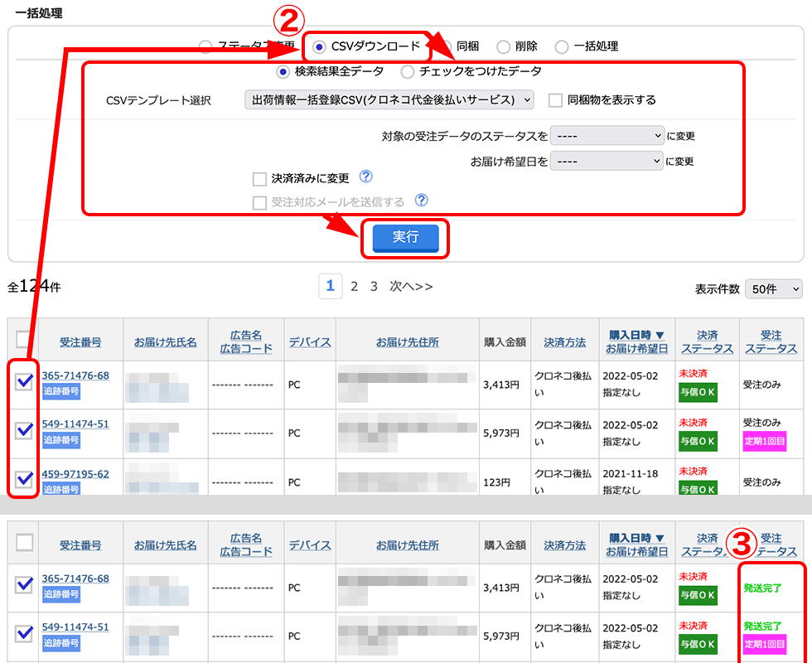Sort by 決済方法 in table listing 459-97195-62
The image size is (812, 663).
564,342
